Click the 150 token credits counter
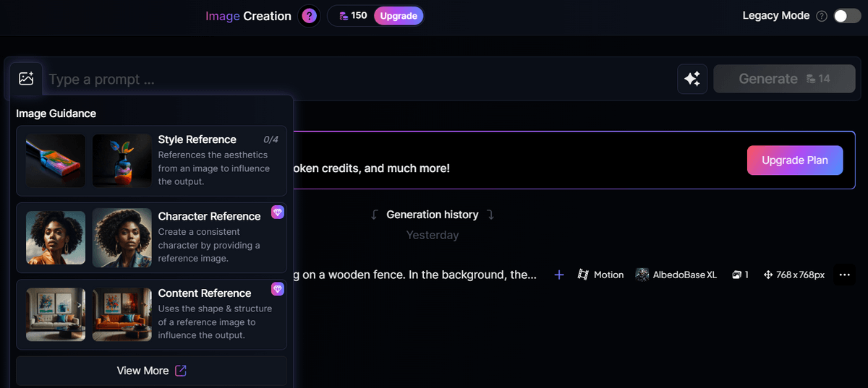This screenshot has width=868, height=388. click(352, 16)
